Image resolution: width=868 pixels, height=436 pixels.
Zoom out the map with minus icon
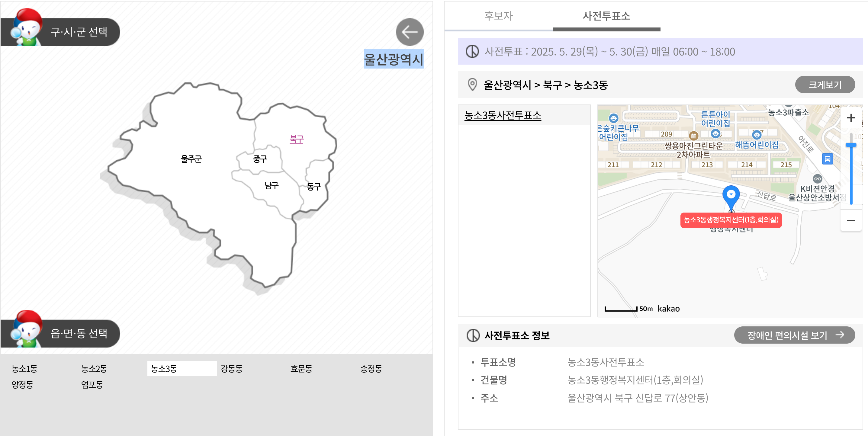click(x=850, y=221)
